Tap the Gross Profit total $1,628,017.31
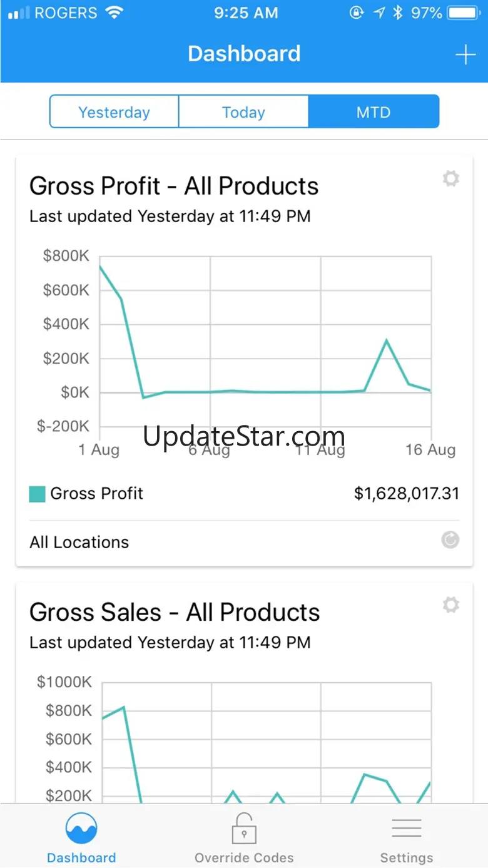Image resolution: width=488 pixels, height=868 pixels. click(407, 493)
